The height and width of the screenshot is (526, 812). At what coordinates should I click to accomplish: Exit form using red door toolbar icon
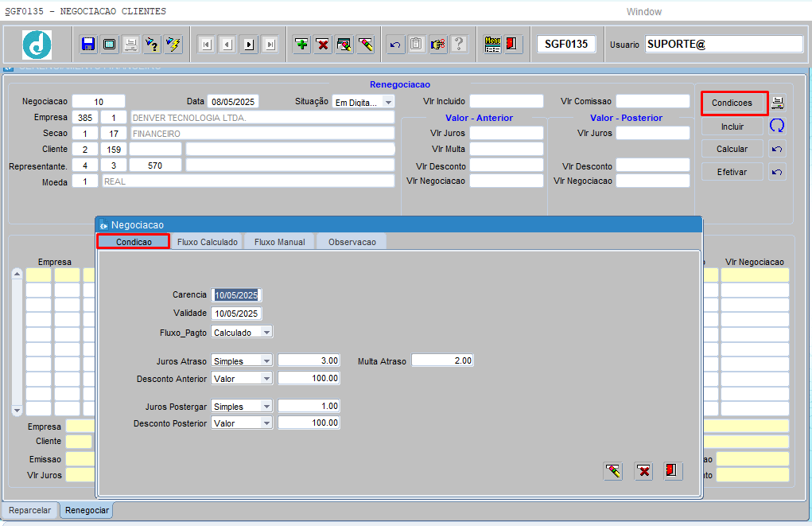click(512, 44)
